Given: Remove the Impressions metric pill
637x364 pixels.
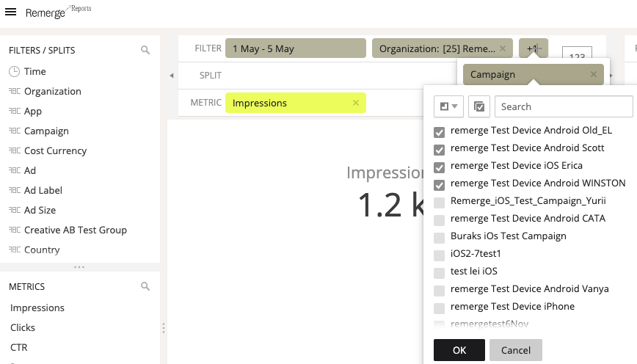Looking at the screenshot, I should (x=356, y=103).
